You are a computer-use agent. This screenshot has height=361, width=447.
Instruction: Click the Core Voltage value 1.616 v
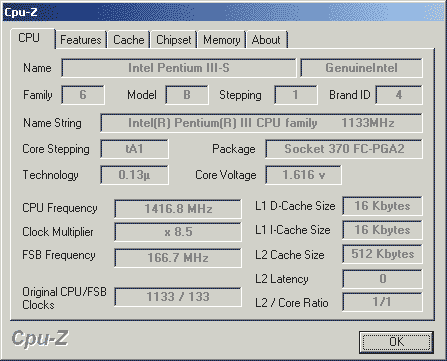click(303, 175)
